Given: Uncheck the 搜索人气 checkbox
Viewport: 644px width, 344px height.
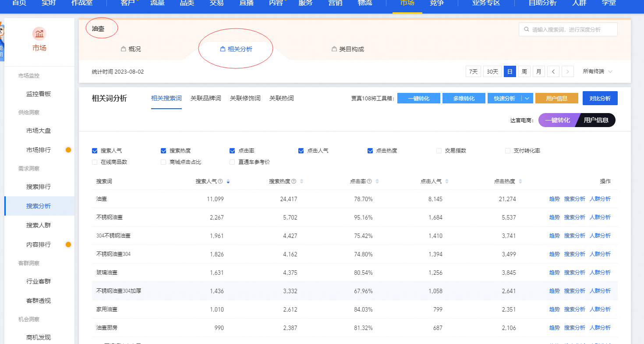Looking at the screenshot, I should [95, 151].
